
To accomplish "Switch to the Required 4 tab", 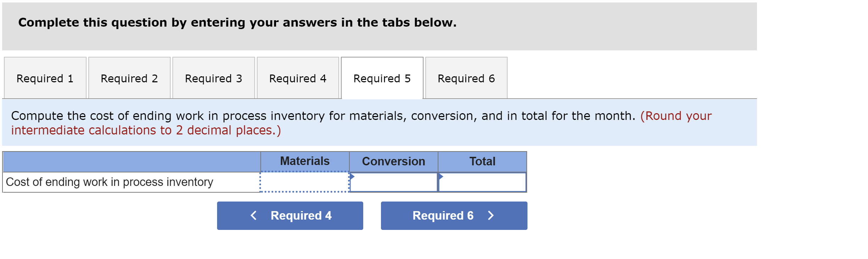I will point(298,78).
